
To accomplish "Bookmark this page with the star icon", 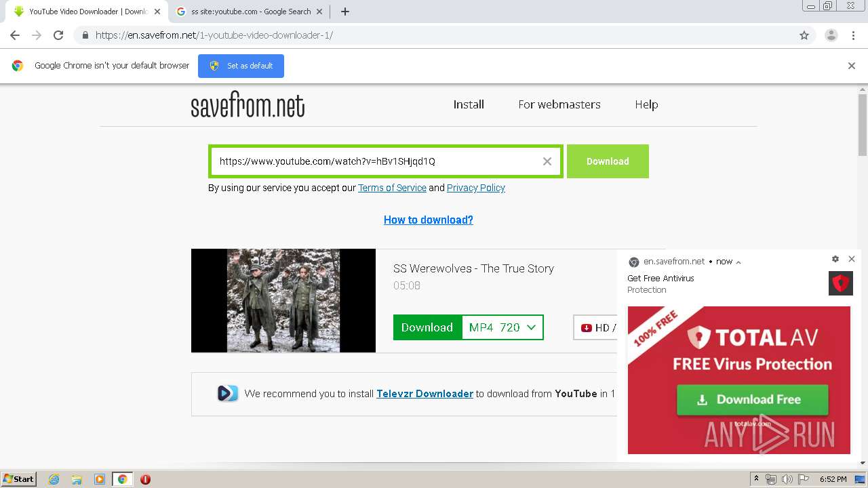I will [x=804, y=35].
